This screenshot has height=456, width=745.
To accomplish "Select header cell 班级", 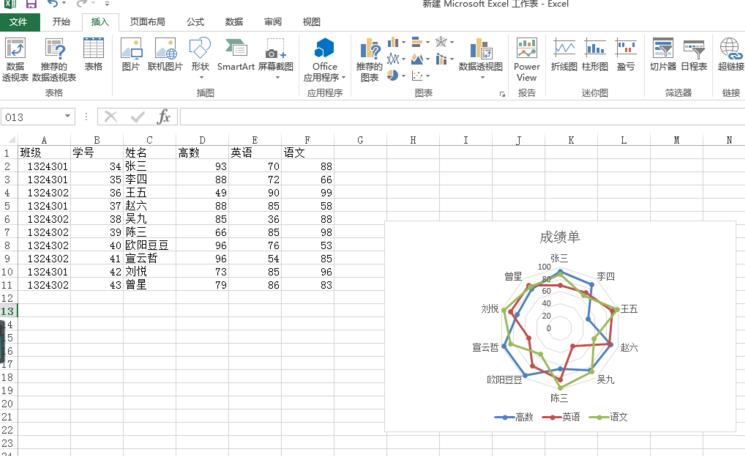I will click(44, 153).
